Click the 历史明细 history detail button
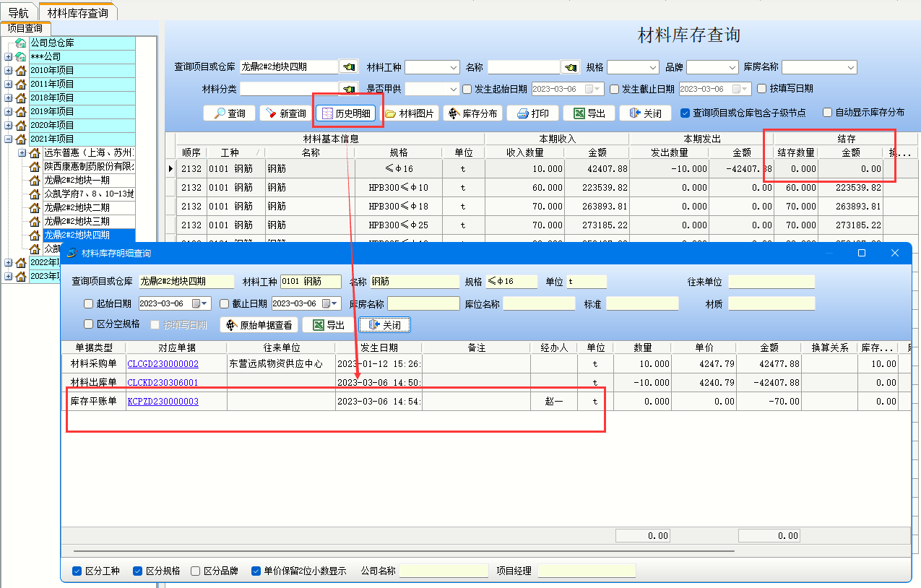The height and width of the screenshot is (588, 921). tap(347, 113)
